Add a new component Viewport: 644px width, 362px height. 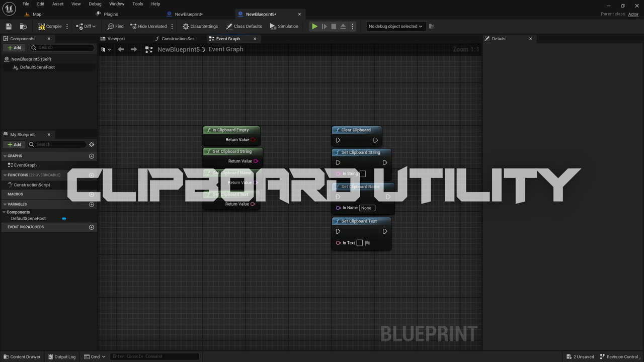15,48
